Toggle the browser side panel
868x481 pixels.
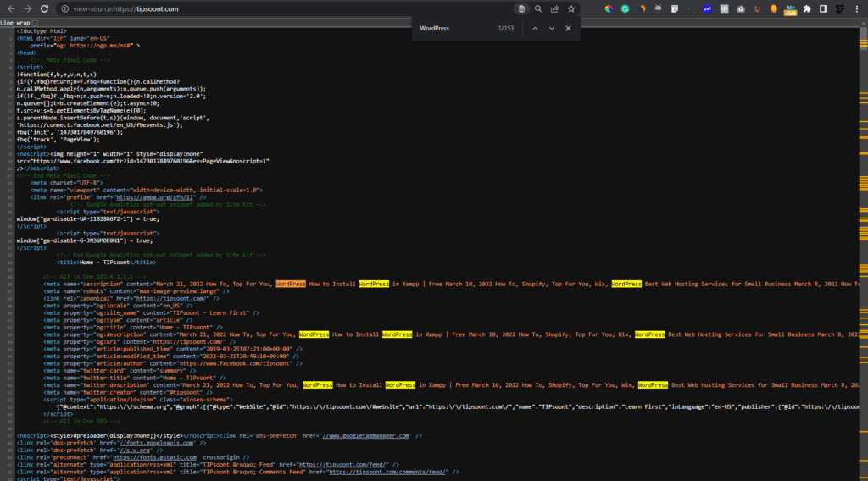pos(824,8)
